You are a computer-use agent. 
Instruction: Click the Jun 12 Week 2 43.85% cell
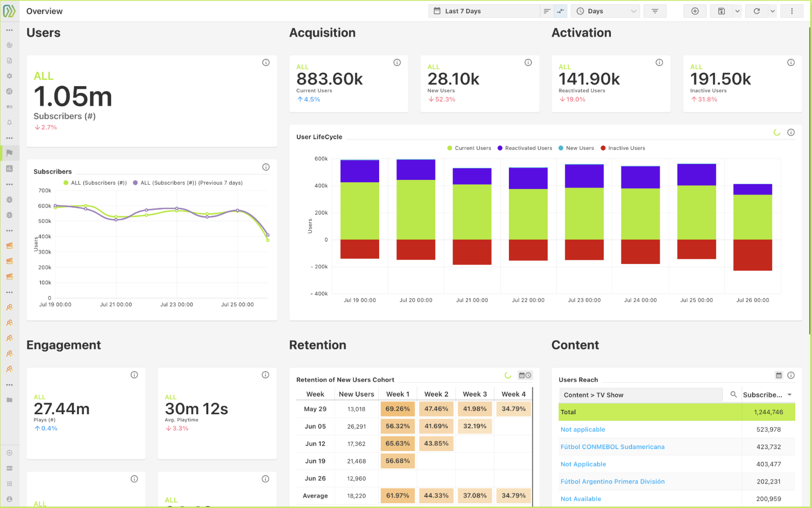[436, 443]
